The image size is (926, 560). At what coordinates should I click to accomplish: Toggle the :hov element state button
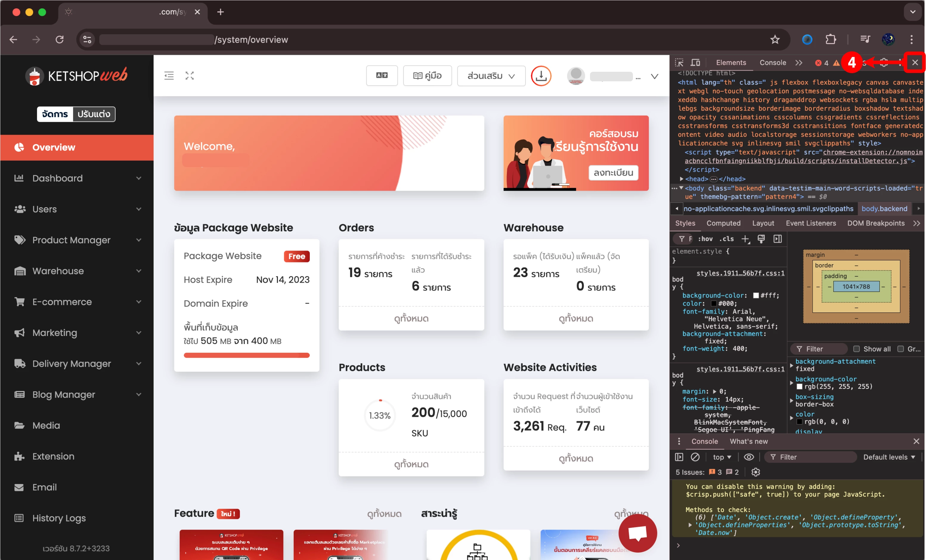click(x=705, y=239)
